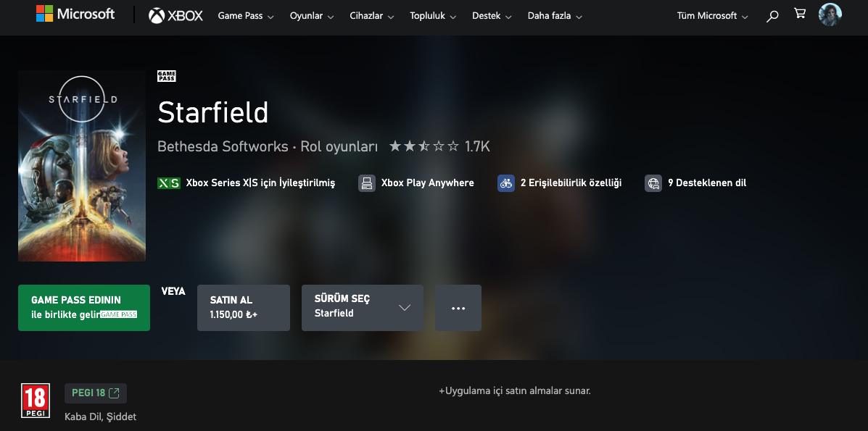Click the Game Pass badge above the title
The width and height of the screenshot is (868, 431).
click(x=167, y=76)
